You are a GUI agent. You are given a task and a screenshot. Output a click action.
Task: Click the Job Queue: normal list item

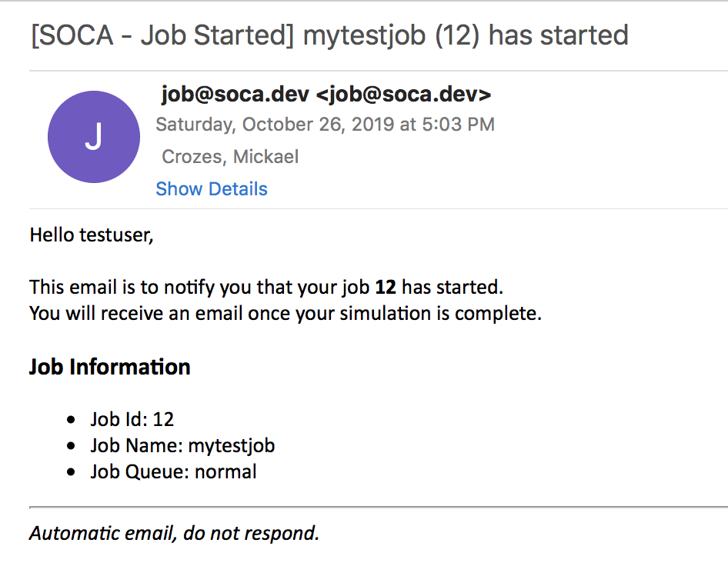click(x=173, y=471)
